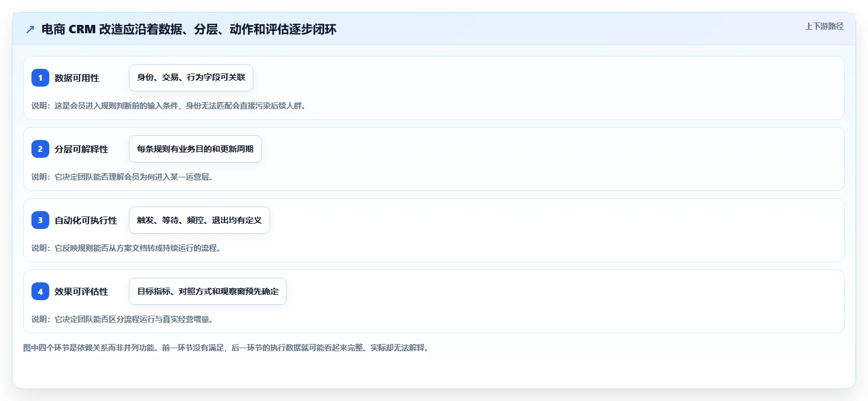
Task: Click the note about 身份无法匹配会直接污染后续人群
Action: click(169, 106)
